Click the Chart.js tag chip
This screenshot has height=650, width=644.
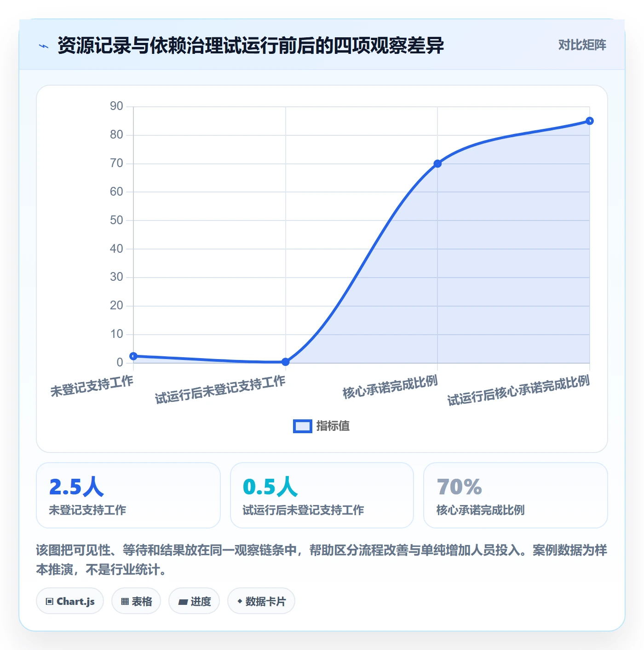pos(70,601)
